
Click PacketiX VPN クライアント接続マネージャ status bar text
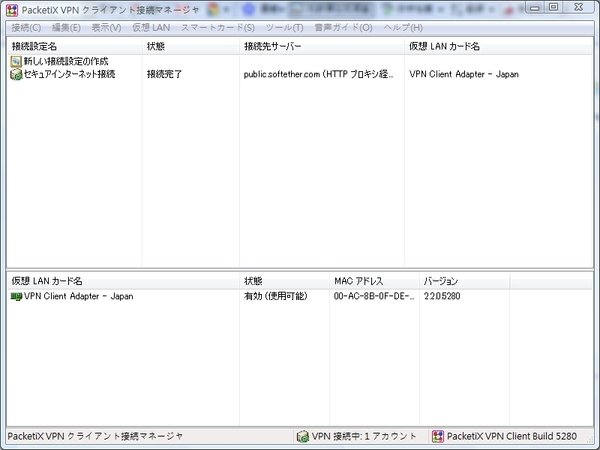tap(95, 436)
